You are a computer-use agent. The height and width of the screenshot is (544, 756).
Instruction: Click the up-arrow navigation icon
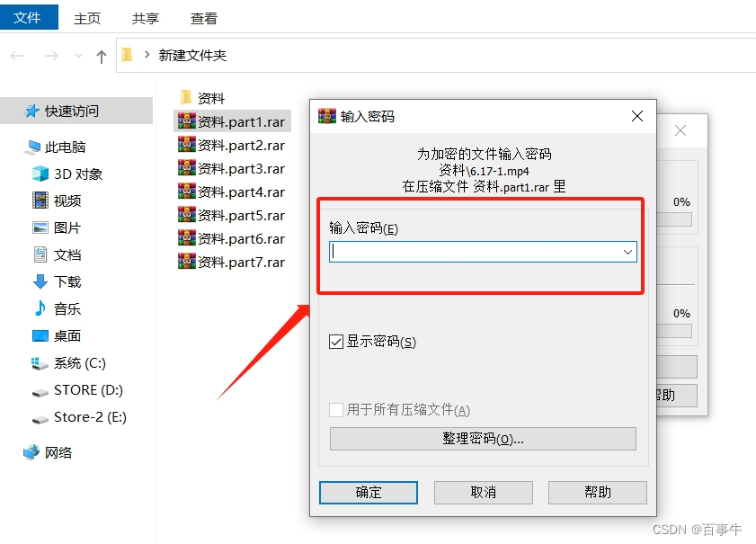(x=102, y=57)
